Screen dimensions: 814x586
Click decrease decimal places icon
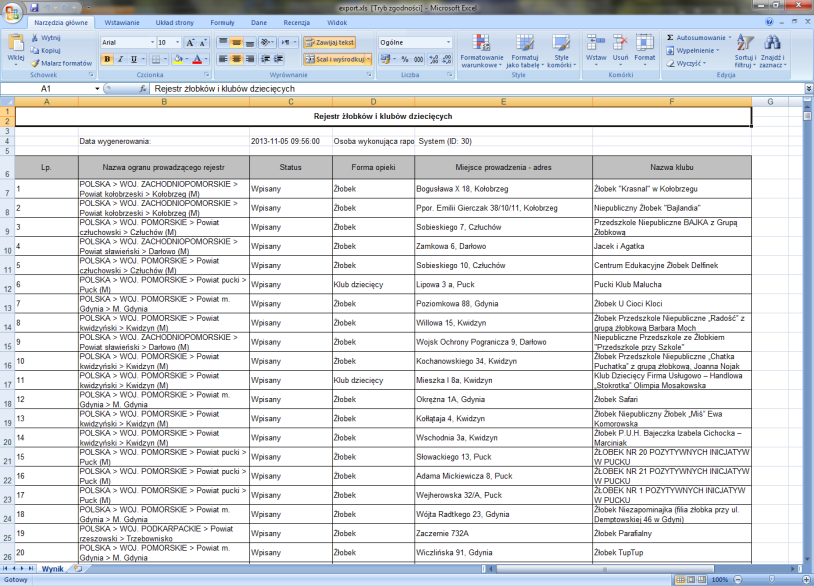click(x=447, y=59)
